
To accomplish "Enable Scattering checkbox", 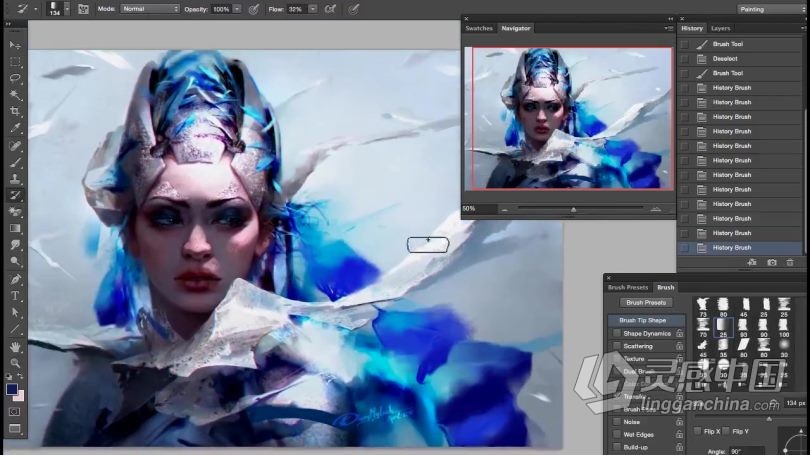I will [617, 346].
